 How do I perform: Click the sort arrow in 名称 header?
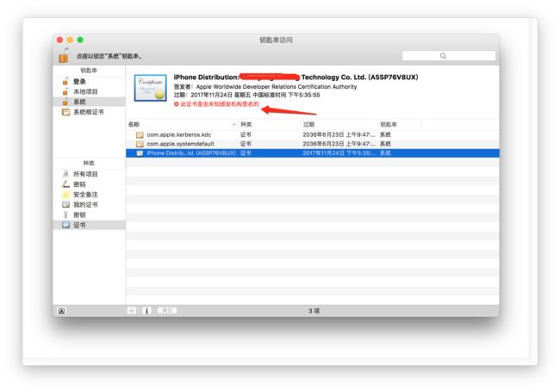point(234,124)
